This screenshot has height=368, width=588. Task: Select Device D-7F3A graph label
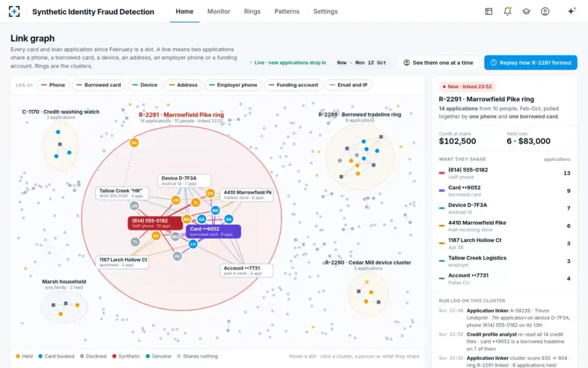point(185,181)
